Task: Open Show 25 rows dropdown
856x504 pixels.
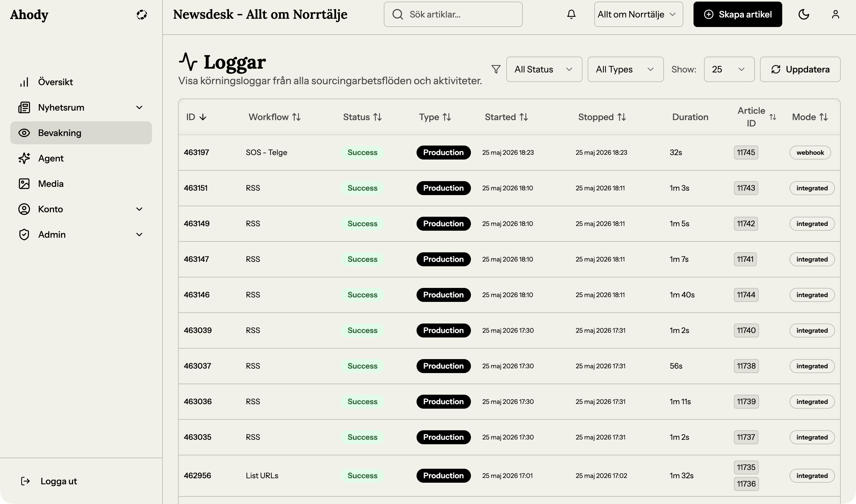Action: click(x=729, y=69)
